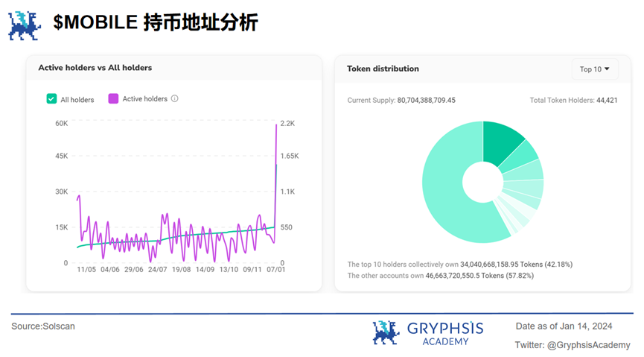Click the Token distribution panel title
644x357 pixels.
383,69
